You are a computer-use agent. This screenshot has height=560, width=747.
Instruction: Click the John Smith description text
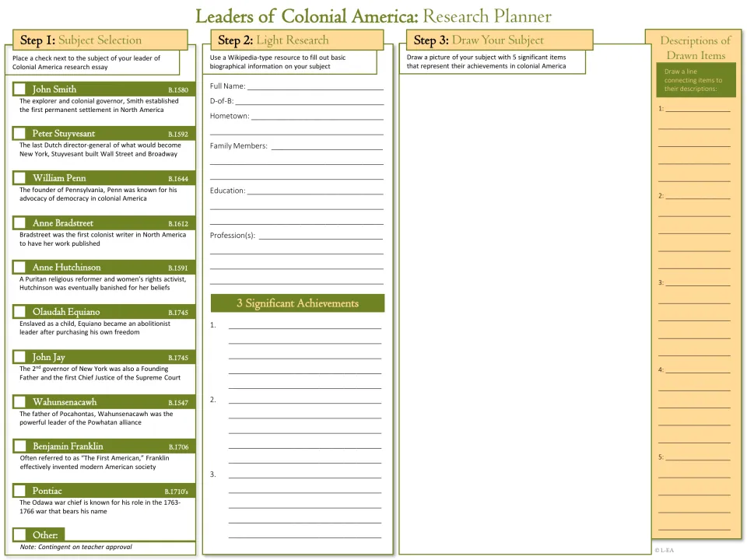(x=99, y=105)
